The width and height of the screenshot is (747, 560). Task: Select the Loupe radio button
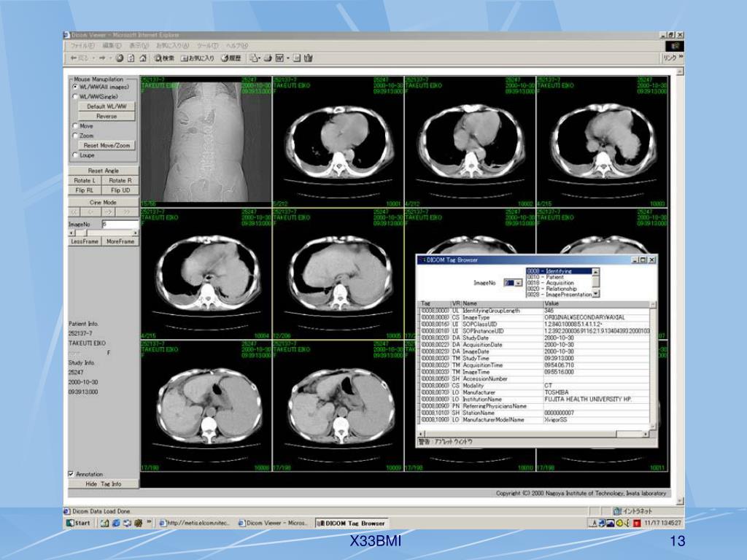pos(75,155)
